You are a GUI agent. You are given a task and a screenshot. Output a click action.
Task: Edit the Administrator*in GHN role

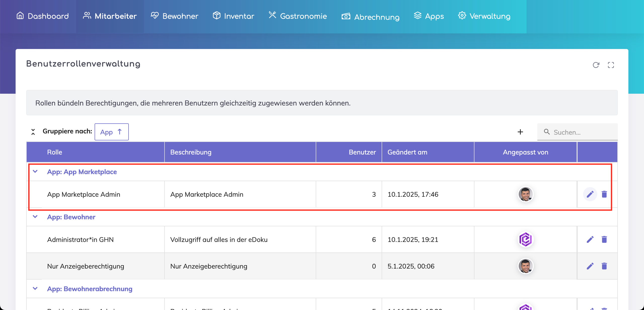point(590,239)
